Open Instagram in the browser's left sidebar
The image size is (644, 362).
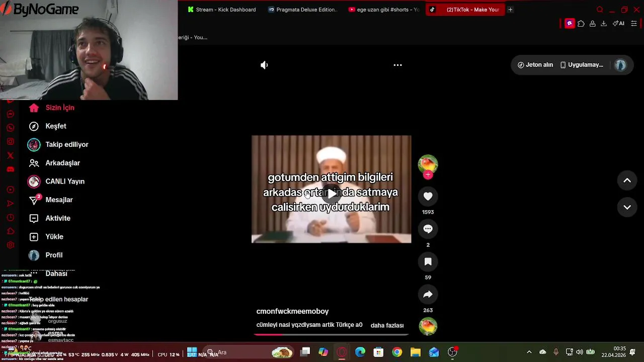[x=10, y=142]
